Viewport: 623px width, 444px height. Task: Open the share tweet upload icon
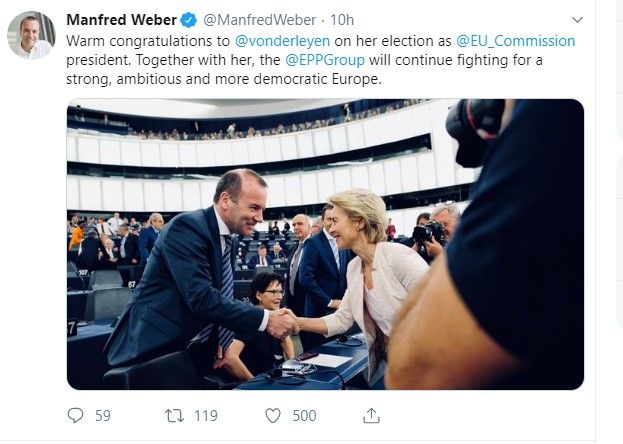pos(371,415)
